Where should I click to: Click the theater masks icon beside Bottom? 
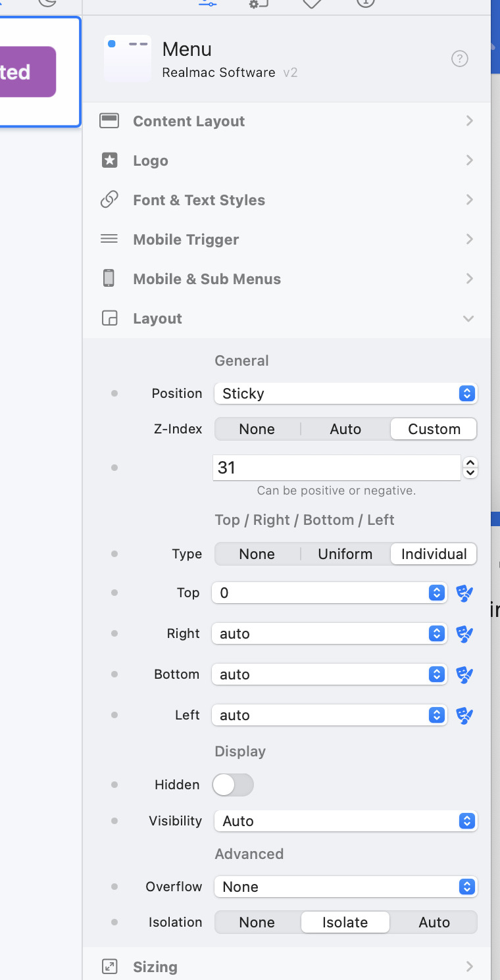coord(464,675)
